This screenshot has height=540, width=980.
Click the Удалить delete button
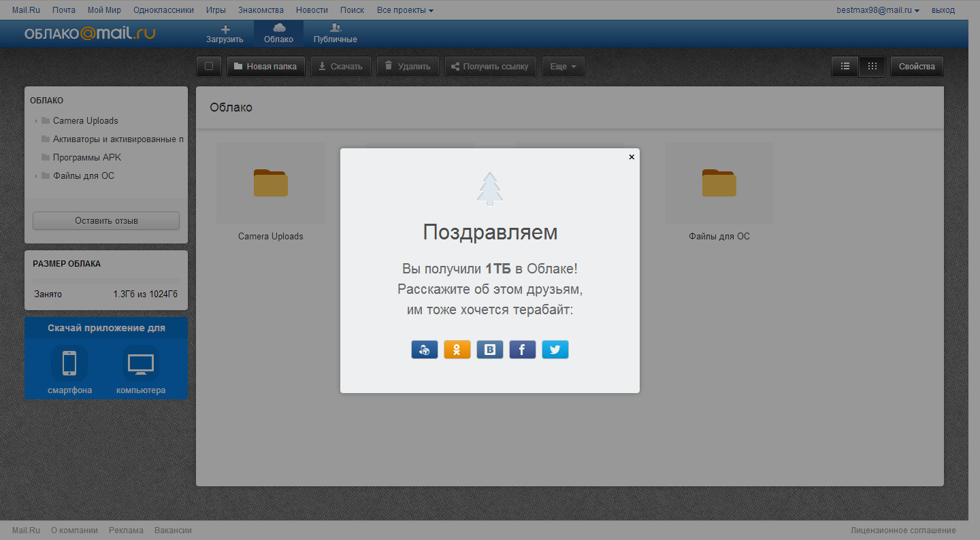[408, 67]
